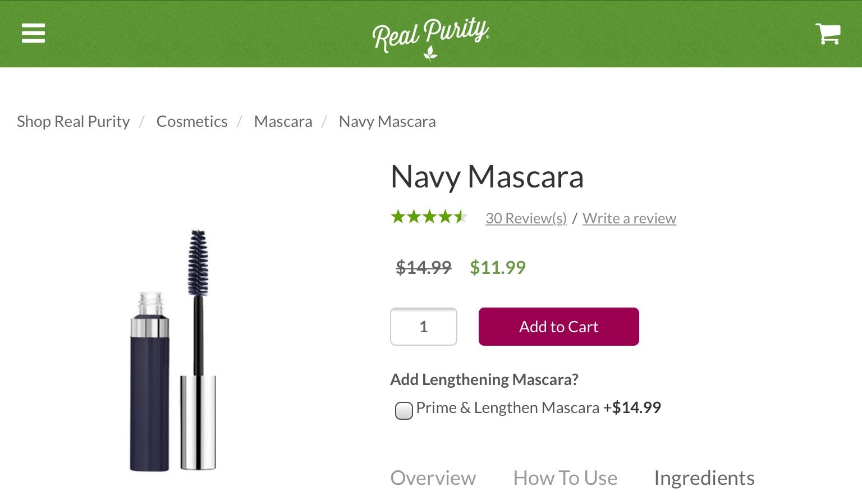
Task: Open the 30 Review(s) link
Action: click(526, 218)
